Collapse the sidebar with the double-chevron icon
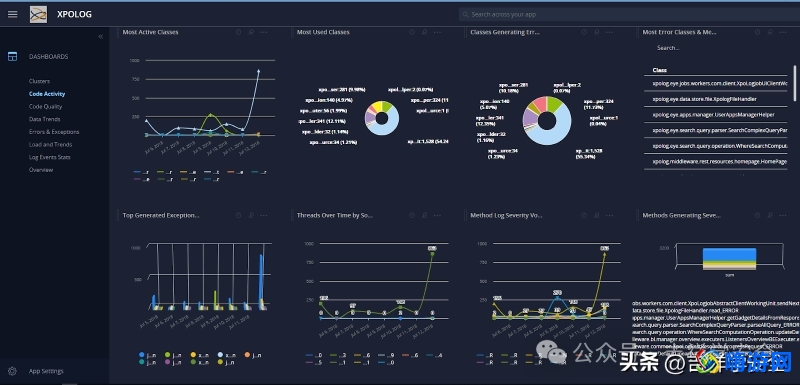 (101, 36)
